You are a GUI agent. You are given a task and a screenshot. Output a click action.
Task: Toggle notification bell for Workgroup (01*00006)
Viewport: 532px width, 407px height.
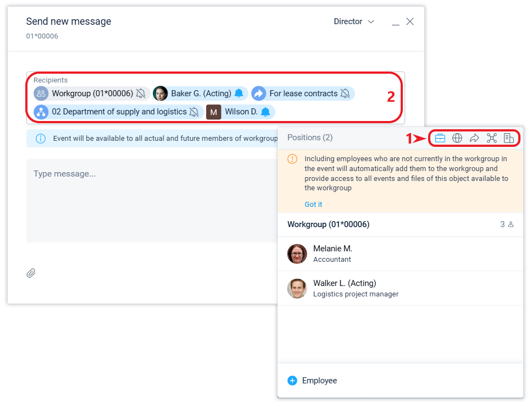(x=141, y=94)
